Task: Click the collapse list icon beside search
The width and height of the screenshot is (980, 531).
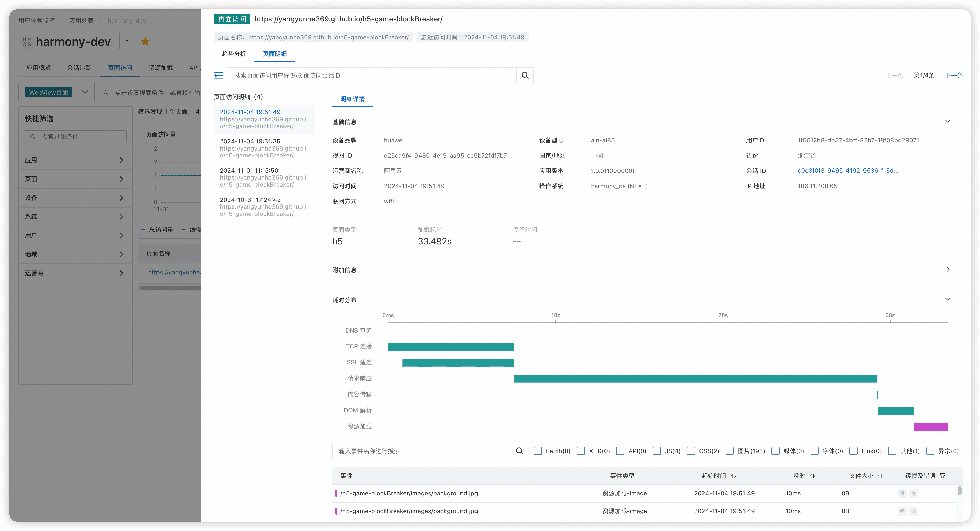Action: point(219,75)
